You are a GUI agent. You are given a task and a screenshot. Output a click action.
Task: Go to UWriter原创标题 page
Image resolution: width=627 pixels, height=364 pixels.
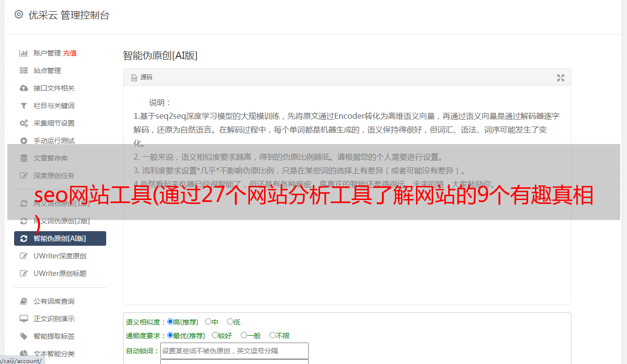pyautogui.click(x=60, y=273)
